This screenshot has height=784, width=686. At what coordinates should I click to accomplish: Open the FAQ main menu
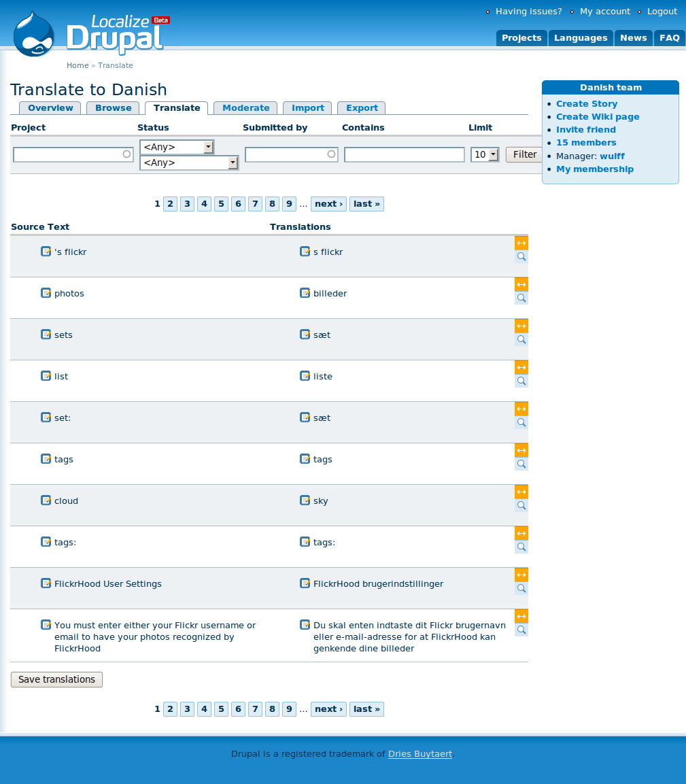coord(669,38)
